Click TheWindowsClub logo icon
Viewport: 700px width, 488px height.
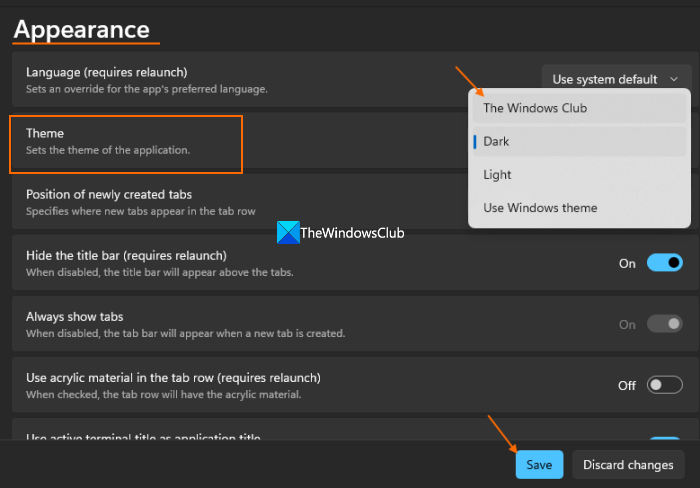[x=287, y=233]
